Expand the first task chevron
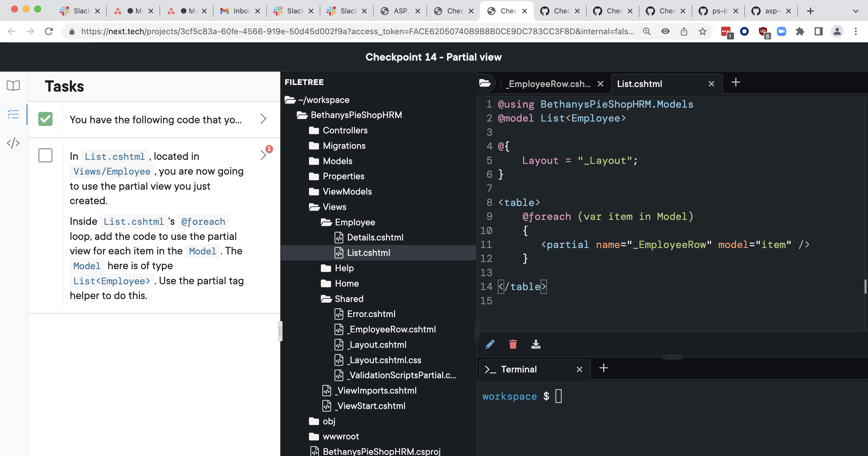The width and height of the screenshot is (868, 456). (263, 119)
